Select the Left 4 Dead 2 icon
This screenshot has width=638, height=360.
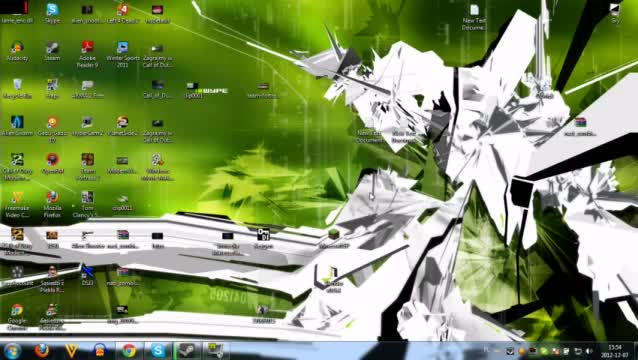click(122, 13)
